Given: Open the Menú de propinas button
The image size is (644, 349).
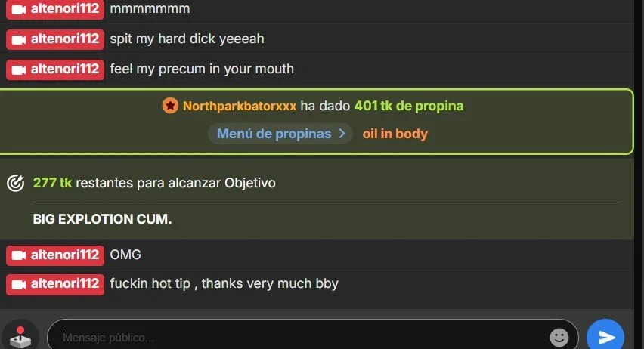Looking at the screenshot, I should [x=280, y=134].
